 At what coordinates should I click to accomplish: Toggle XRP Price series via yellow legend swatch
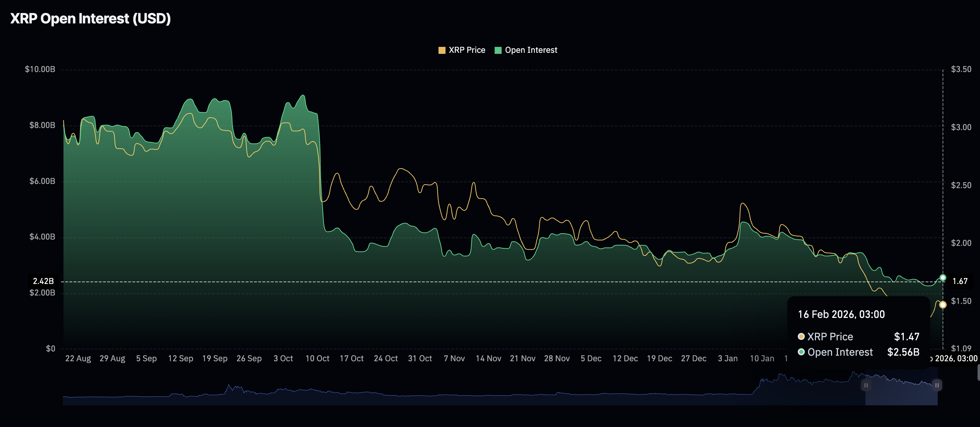(442, 50)
